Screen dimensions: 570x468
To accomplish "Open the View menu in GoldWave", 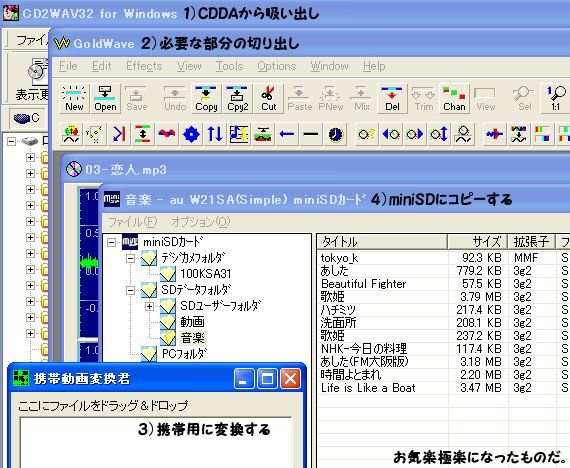I will coord(189,66).
